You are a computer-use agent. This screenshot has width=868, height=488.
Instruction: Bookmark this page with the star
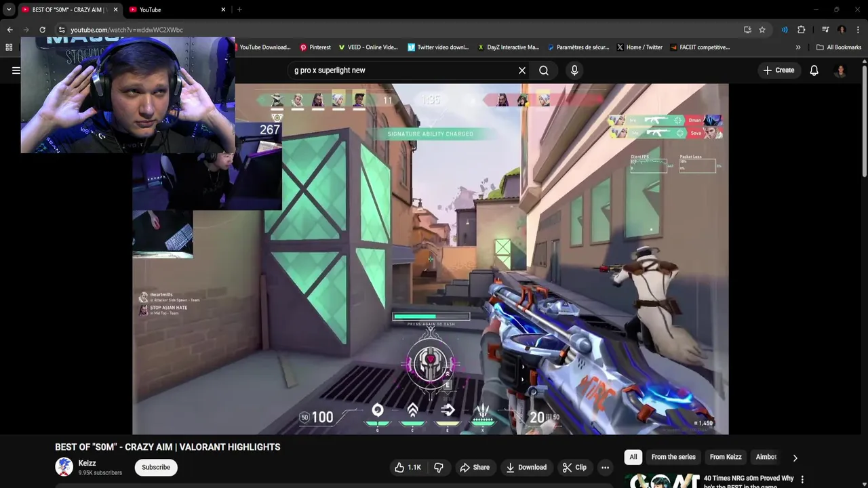(x=762, y=30)
